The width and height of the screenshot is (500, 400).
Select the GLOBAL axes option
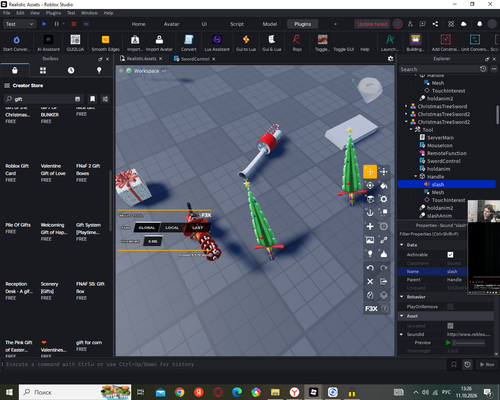click(x=147, y=228)
